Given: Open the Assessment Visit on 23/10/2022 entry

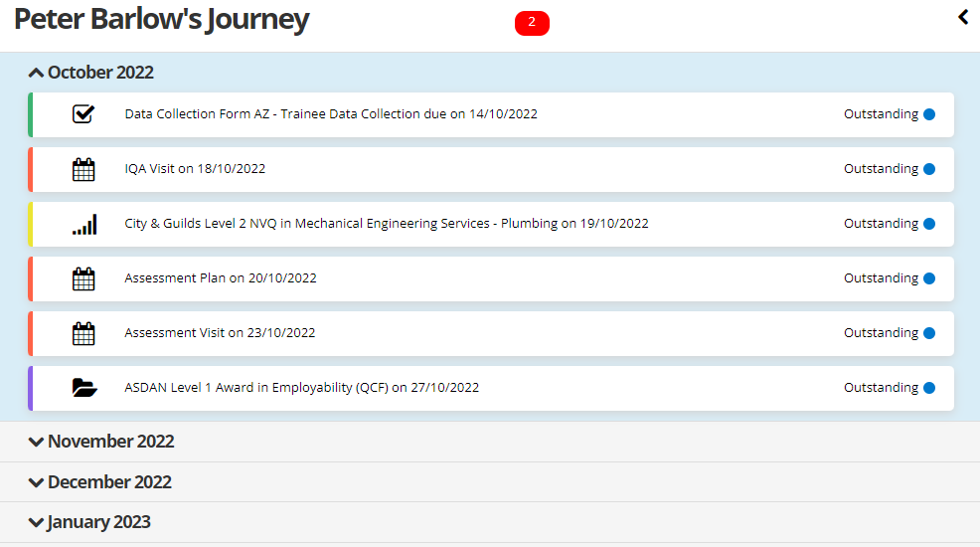Looking at the screenshot, I should 220,333.
